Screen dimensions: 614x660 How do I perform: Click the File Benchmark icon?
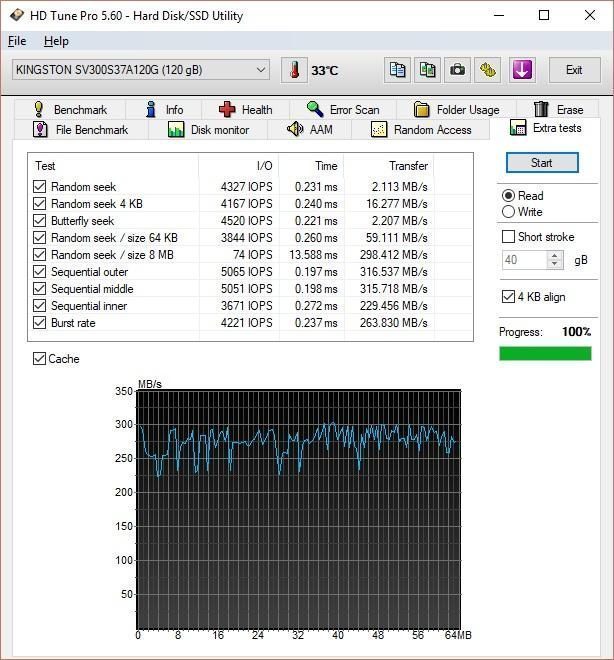pyautogui.click(x=40, y=130)
